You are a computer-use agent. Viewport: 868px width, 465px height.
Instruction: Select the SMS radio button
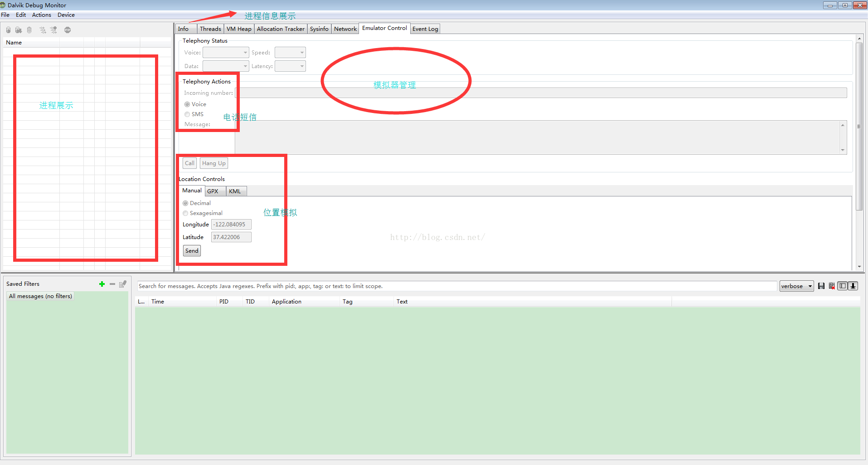pos(187,114)
